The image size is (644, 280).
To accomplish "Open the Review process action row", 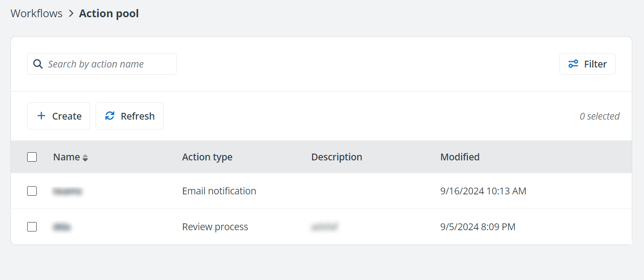I will pyautogui.click(x=215, y=227).
